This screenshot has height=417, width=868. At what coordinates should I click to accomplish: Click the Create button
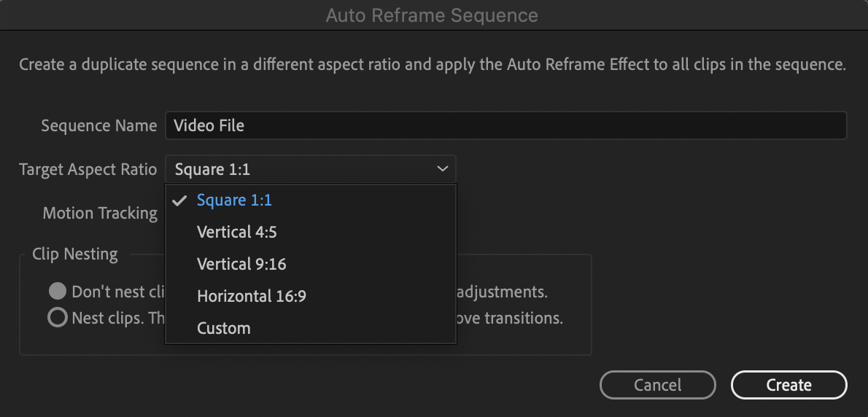(x=788, y=385)
